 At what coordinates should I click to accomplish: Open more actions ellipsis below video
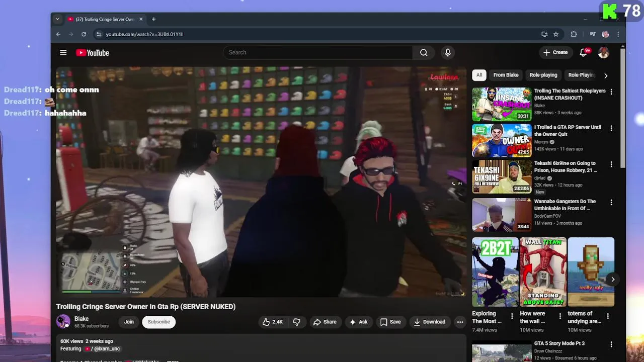[x=460, y=322]
